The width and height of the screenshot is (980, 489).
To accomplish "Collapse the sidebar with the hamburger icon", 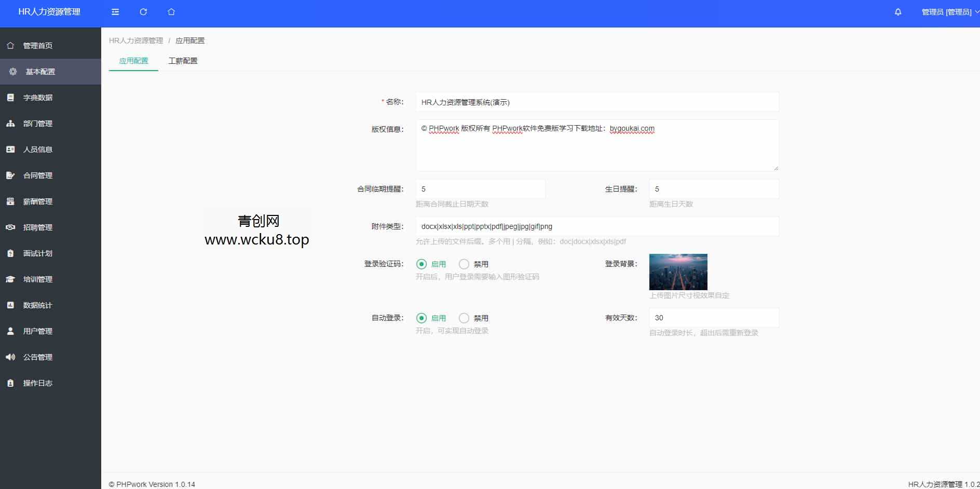I will point(115,11).
